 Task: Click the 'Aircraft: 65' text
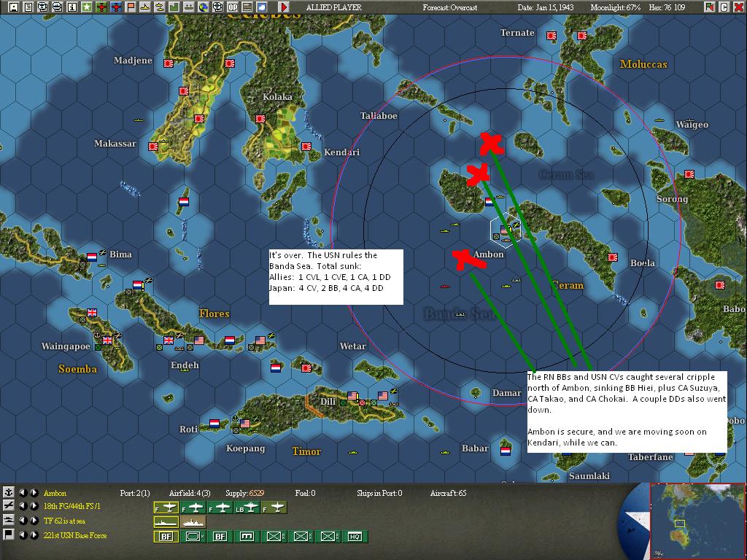449,494
